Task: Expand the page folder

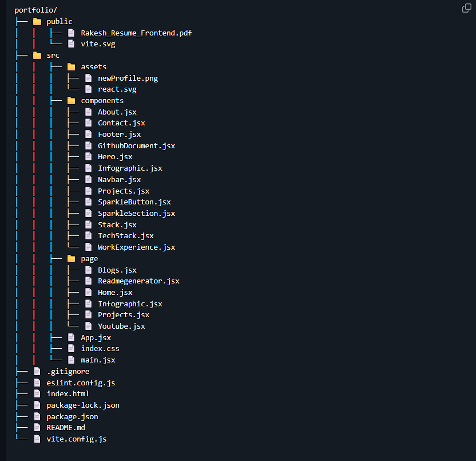Action: (89, 258)
